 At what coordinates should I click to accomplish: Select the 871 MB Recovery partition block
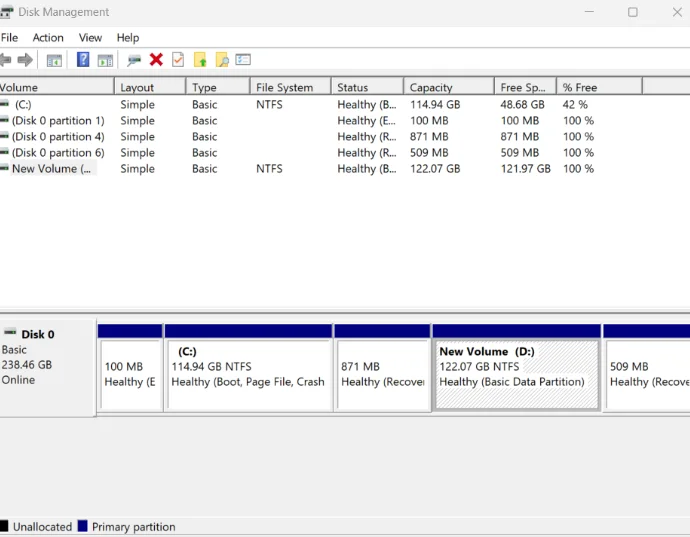pos(382,368)
